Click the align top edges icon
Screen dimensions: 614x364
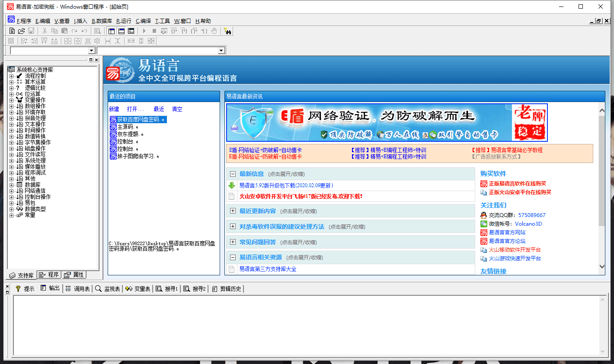[44, 41]
